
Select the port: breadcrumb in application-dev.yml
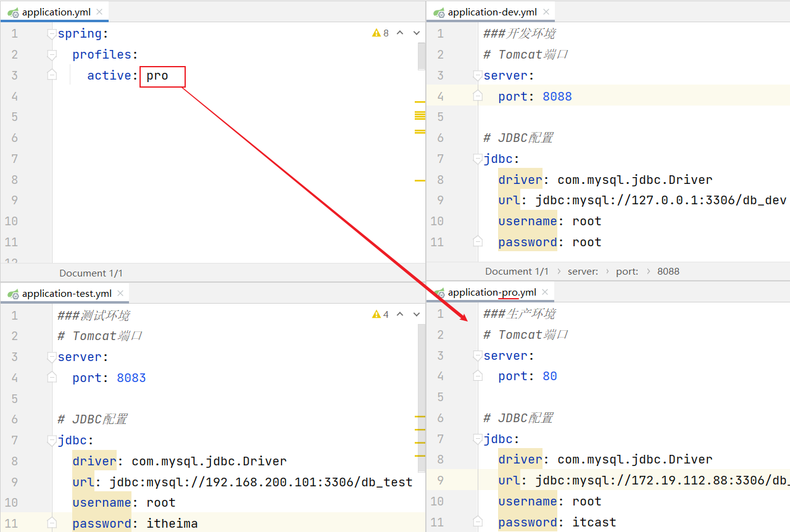coord(627,271)
